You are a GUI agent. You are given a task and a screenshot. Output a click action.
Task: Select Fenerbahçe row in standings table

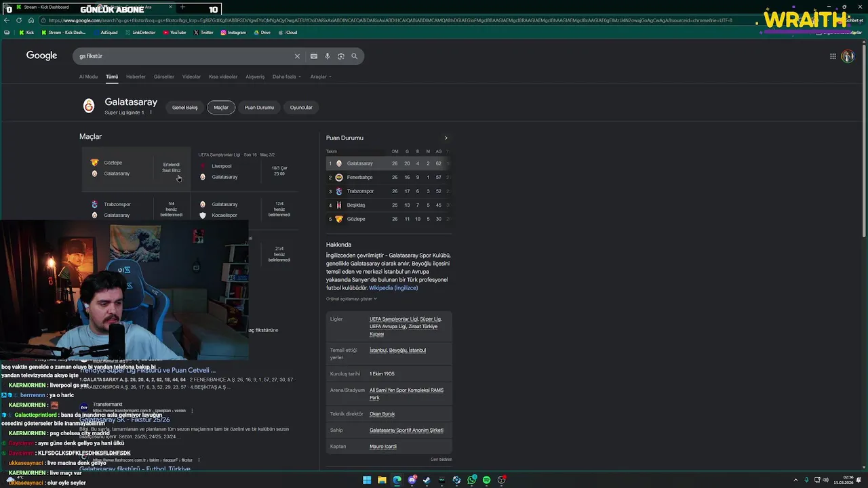389,178
